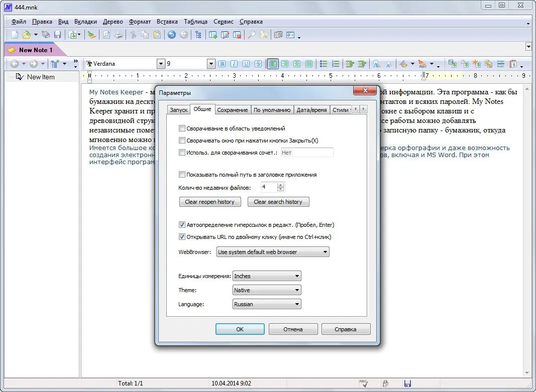
Task: Click the Find magnifier icon
Action: 252,35
